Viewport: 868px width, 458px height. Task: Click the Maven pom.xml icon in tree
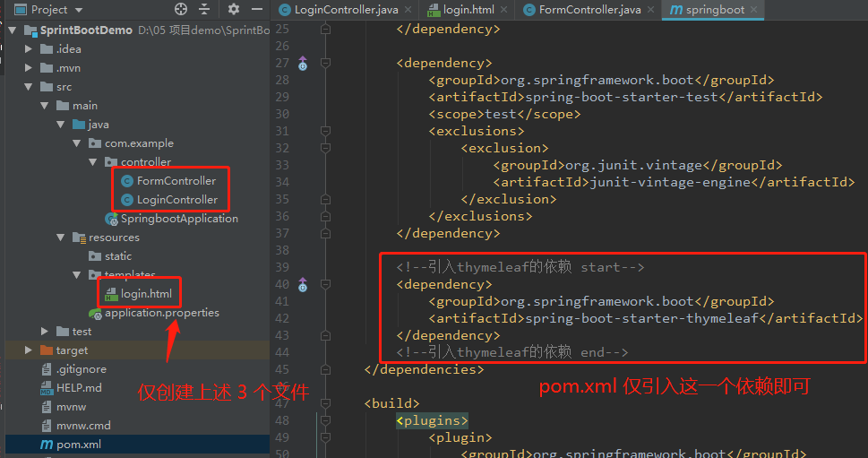pyautogui.click(x=47, y=445)
